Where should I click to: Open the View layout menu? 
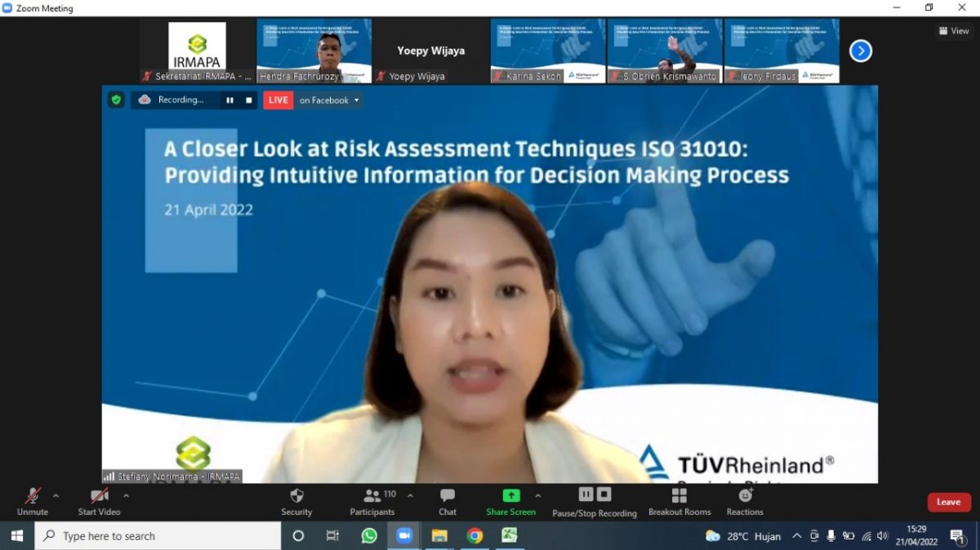(954, 31)
